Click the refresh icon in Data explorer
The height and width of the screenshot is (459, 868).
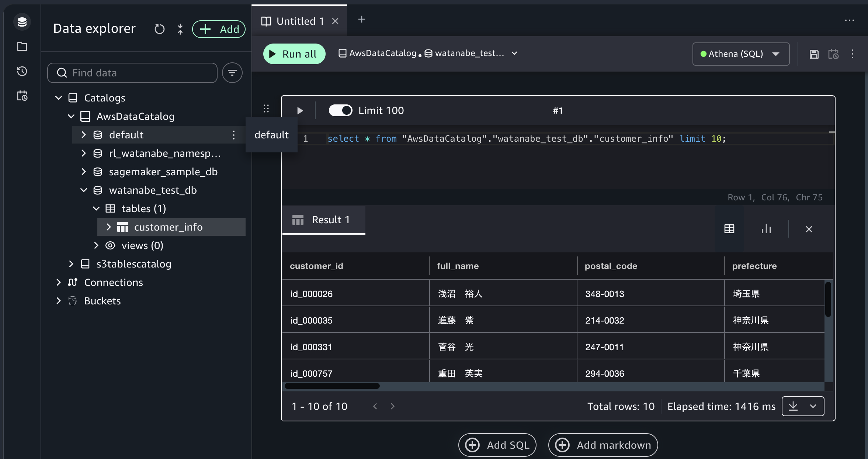pos(159,29)
